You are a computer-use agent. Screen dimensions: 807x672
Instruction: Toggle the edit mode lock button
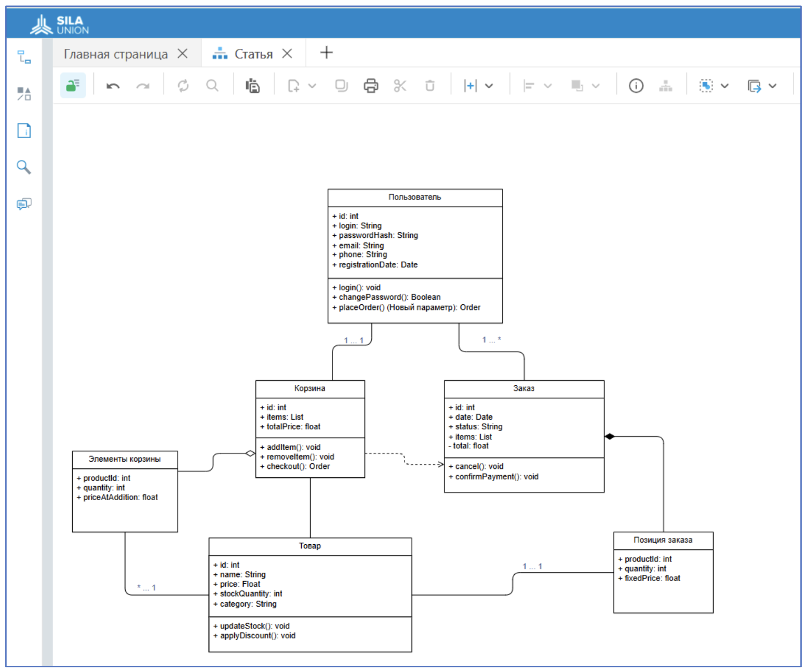pos(73,86)
